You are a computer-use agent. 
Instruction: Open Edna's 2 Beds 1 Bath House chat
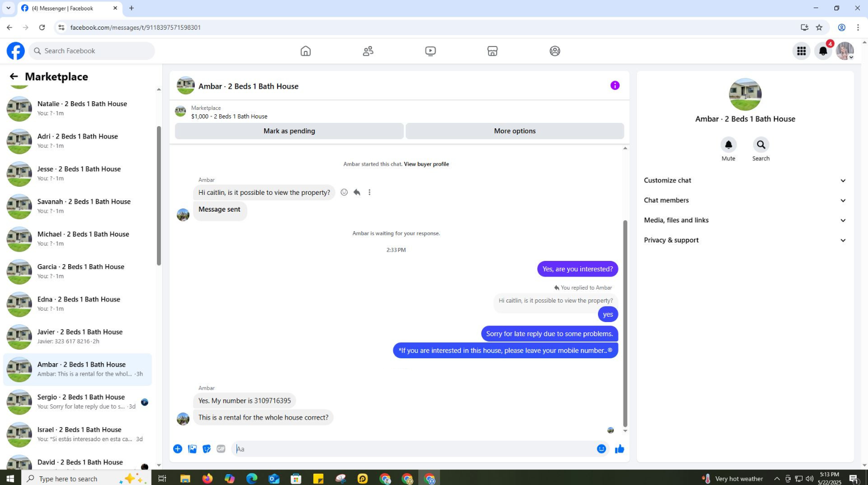click(78, 304)
